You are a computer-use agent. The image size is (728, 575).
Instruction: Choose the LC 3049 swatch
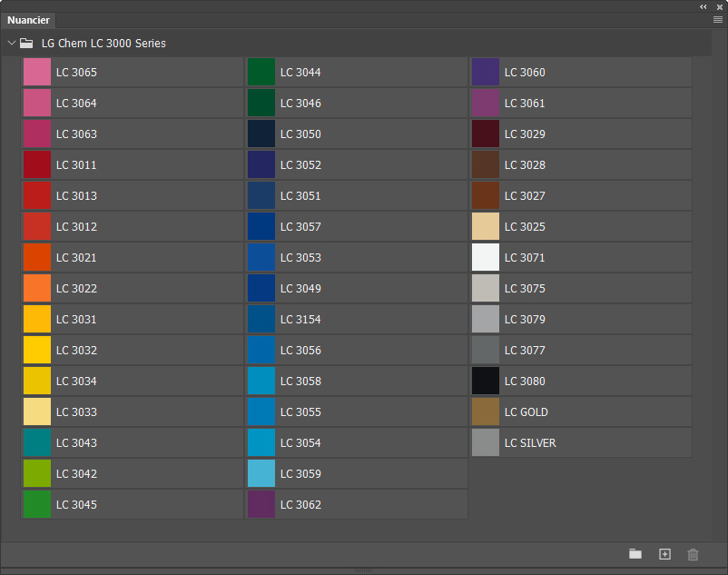[x=261, y=288]
